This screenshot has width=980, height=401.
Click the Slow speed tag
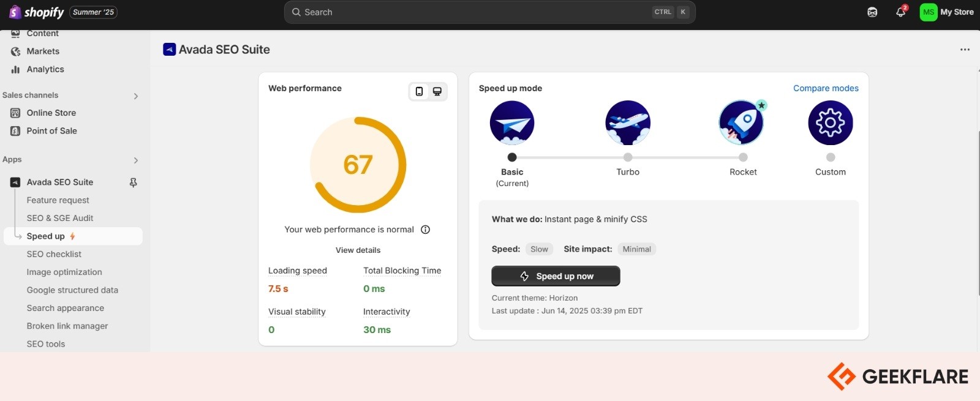(539, 249)
